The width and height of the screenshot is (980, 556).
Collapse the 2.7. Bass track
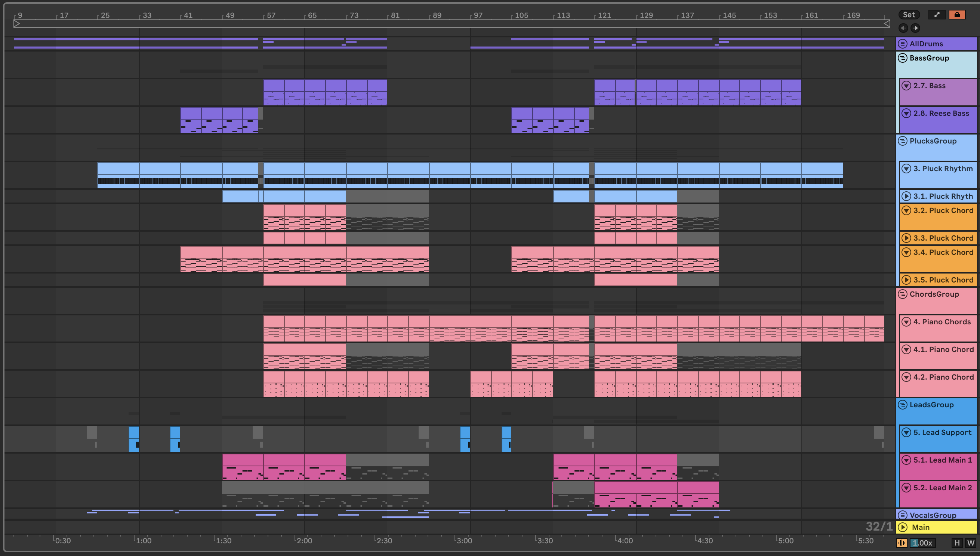(x=906, y=86)
